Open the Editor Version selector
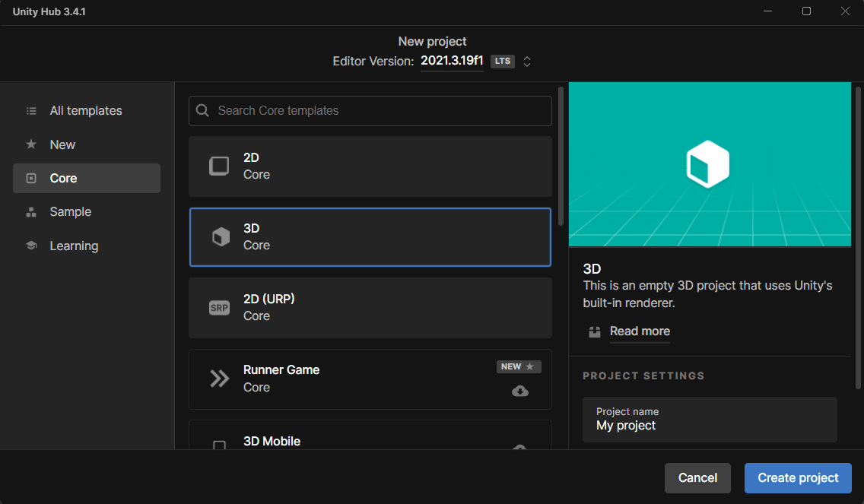This screenshot has height=504, width=864. pos(452,61)
